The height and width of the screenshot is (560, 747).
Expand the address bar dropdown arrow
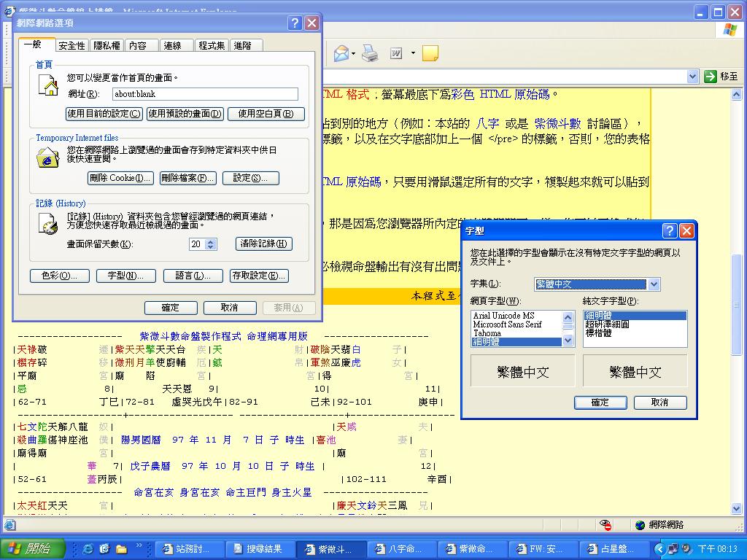click(x=693, y=77)
